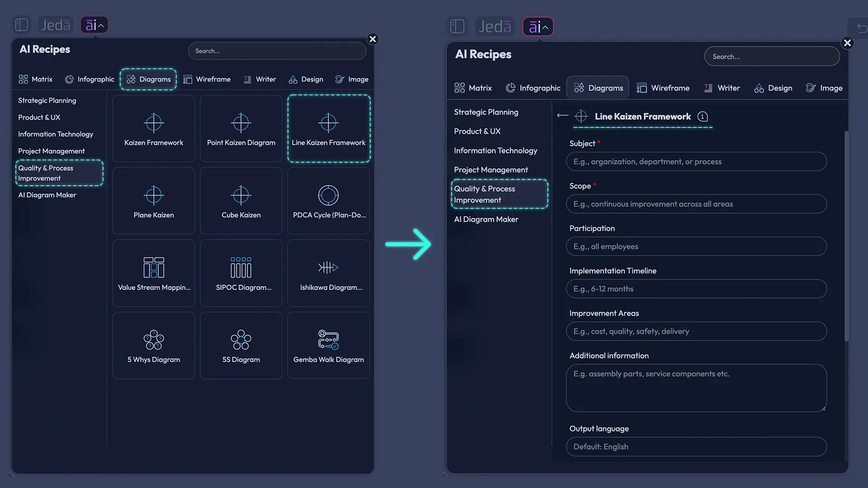Open Kaizen Framework recipe card

(x=154, y=128)
